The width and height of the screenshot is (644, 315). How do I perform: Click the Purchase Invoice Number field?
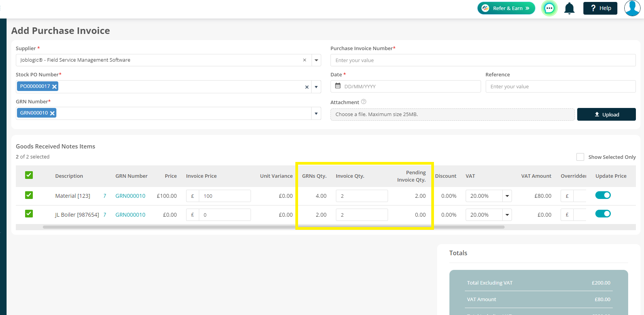483,60
